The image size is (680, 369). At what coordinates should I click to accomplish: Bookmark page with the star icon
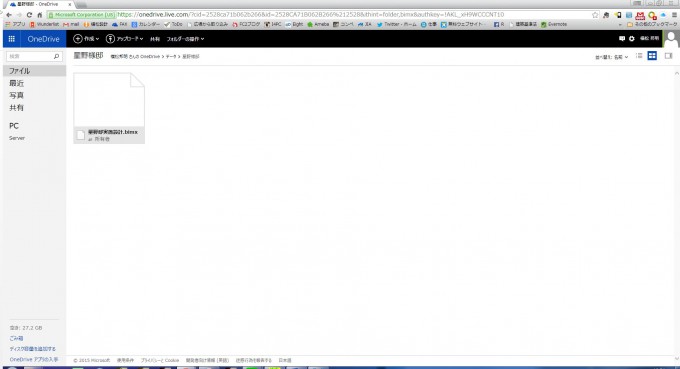pyautogui.click(x=595, y=15)
